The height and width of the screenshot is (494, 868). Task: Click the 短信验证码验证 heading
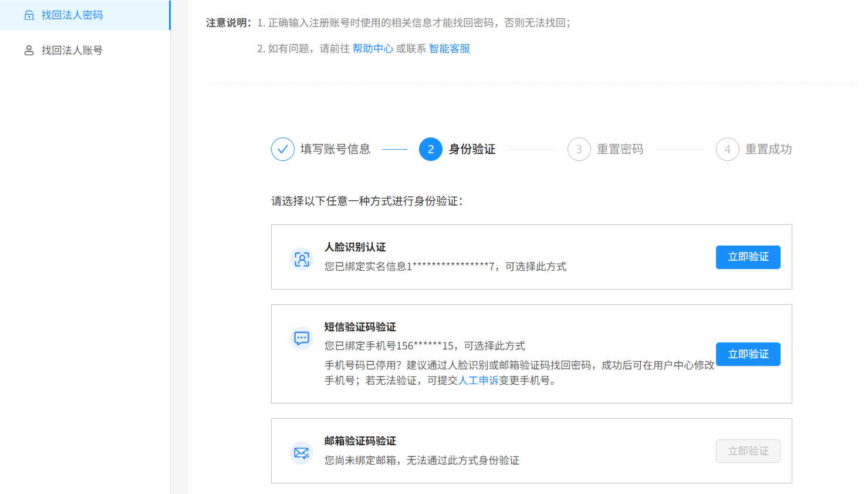[360, 327]
